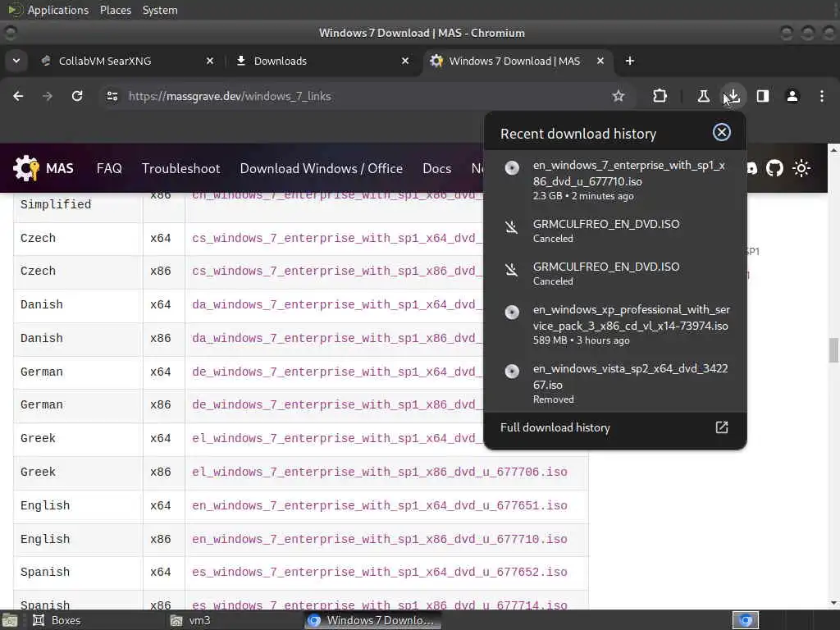840x630 pixels.
Task: Click Full download history
Action: [x=615, y=427]
